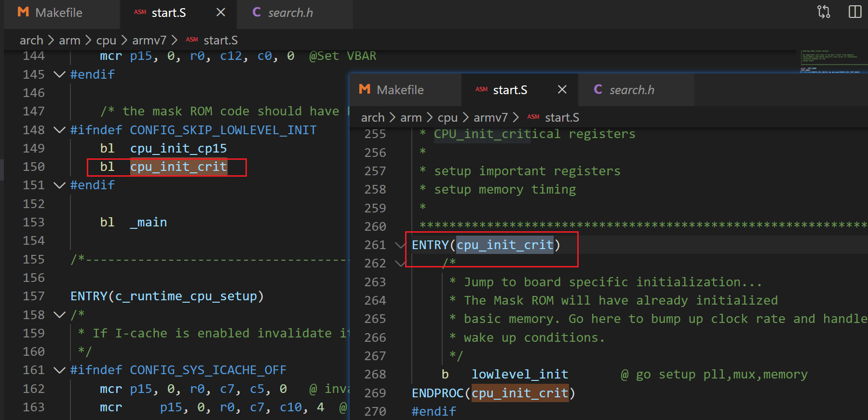The image size is (868, 420).
Task: Click the 'arch' breadcrumb in front editor
Action: point(373,118)
